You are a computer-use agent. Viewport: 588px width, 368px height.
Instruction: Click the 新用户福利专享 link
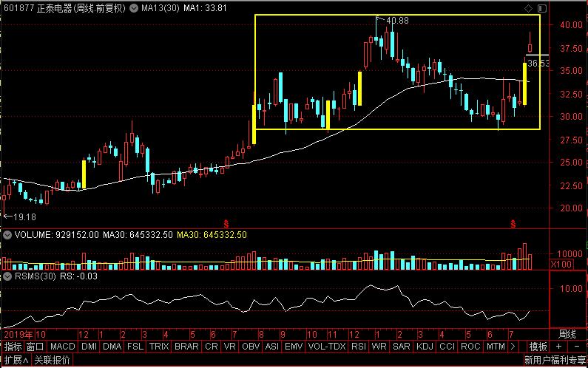(x=555, y=361)
